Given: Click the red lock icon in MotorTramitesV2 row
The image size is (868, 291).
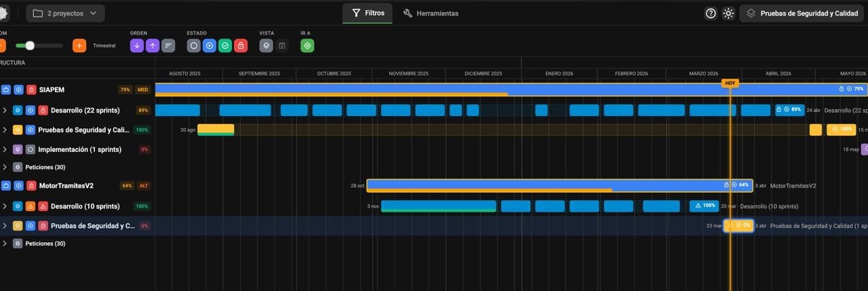Looking at the screenshot, I should [x=31, y=185].
